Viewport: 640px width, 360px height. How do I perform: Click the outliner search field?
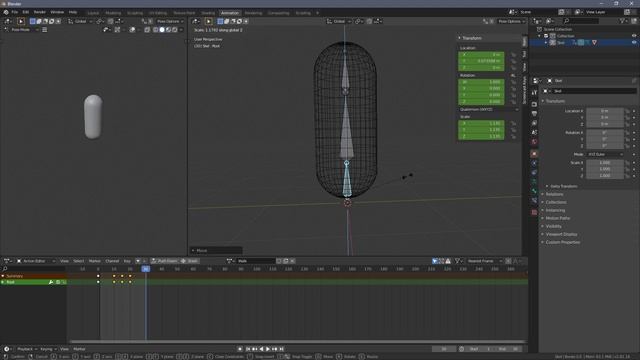click(581, 21)
